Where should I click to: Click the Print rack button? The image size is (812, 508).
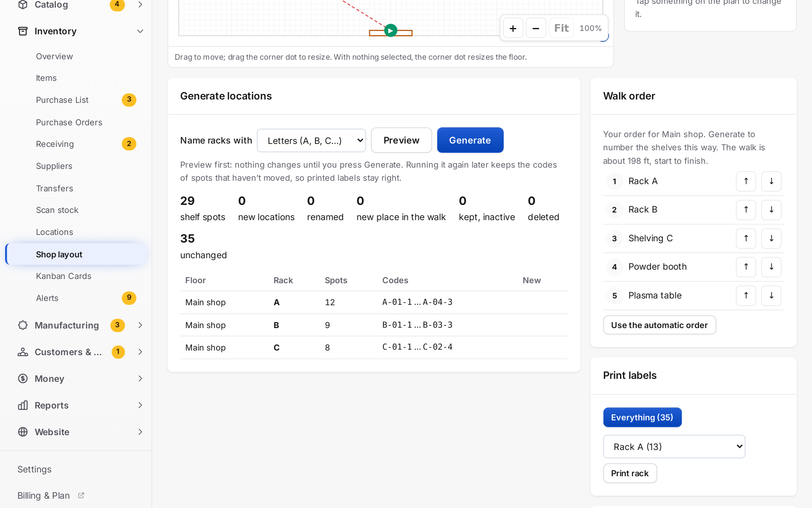pyautogui.click(x=630, y=473)
